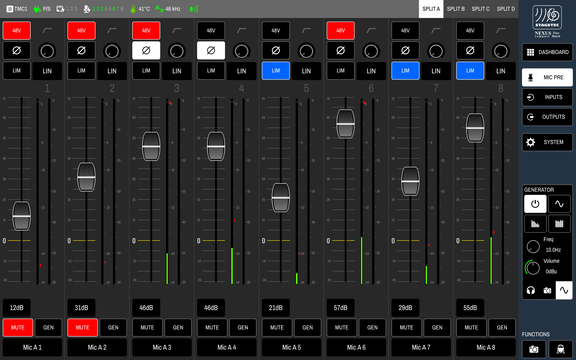
Task: Disable the LIM limiter on channel 5
Action: pos(276,71)
